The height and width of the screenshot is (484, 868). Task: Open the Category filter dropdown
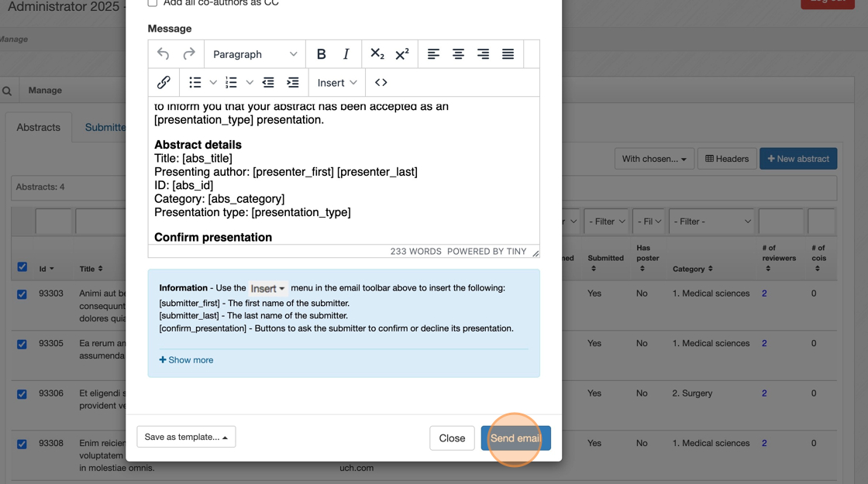pos(712,221)
